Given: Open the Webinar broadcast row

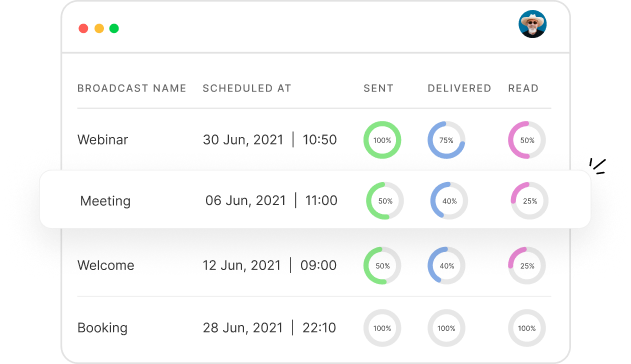Looking at the screenshot, I should click(314, 140).
